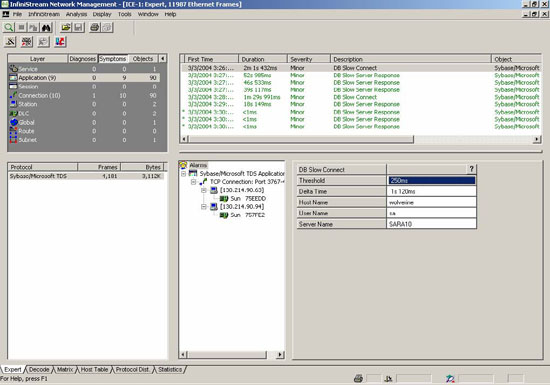Click the print toolbar icon
The image size is (550, 385).
pos(94,27)
